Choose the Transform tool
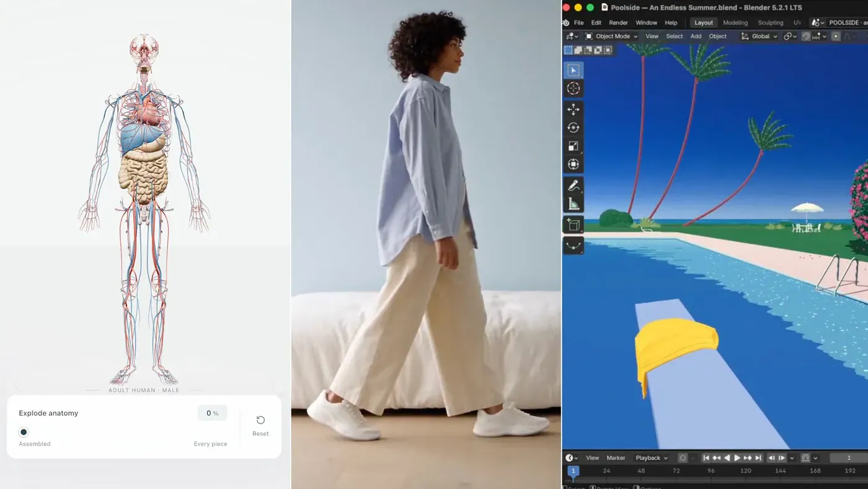The height and width of the screenshot is (489, 868). pyautogui.click(x=573, y=165)
